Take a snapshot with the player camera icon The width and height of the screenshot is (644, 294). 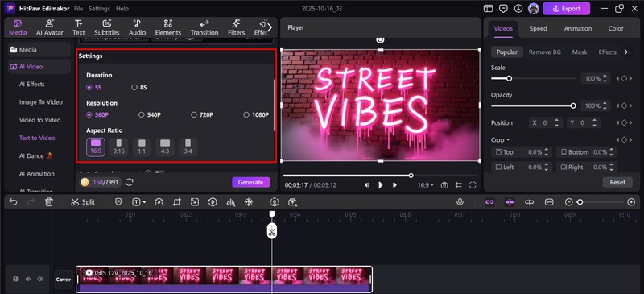[444, 185]
